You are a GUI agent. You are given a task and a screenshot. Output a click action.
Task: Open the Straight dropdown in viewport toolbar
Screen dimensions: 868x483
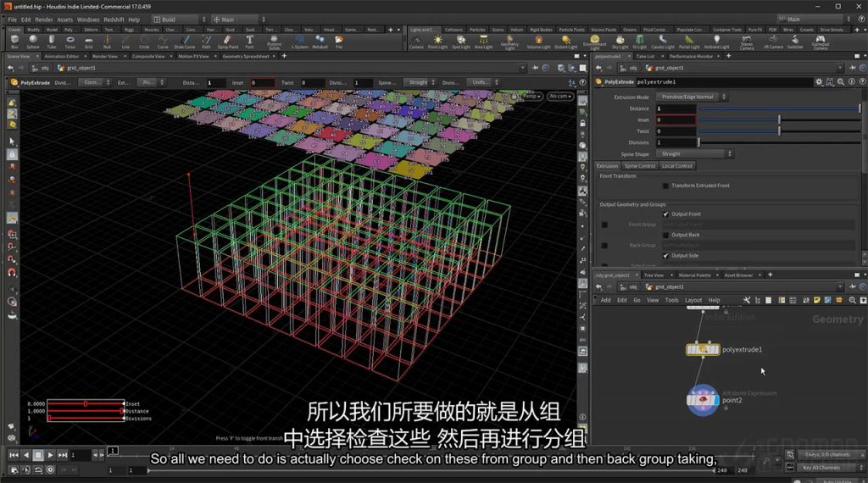pyautogui.click(x=420, y=82)
